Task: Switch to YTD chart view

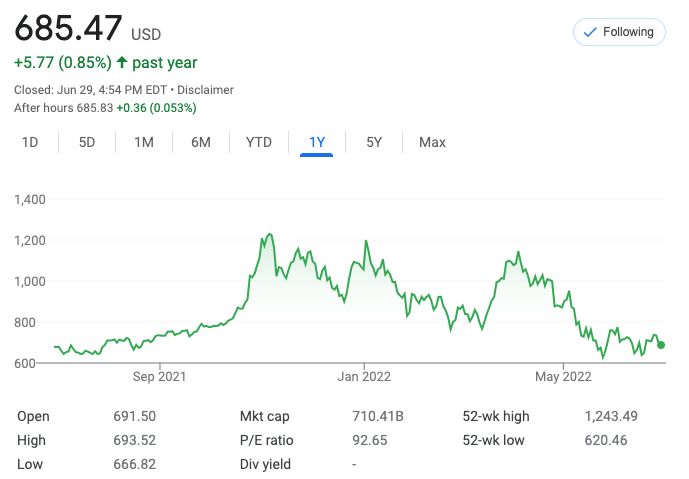Action: point(259,142)
